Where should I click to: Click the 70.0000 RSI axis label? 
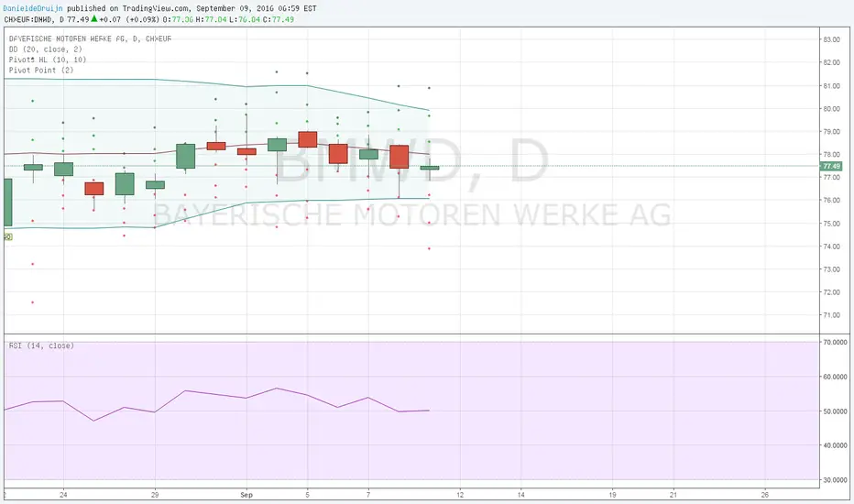[x=835, y=343]
